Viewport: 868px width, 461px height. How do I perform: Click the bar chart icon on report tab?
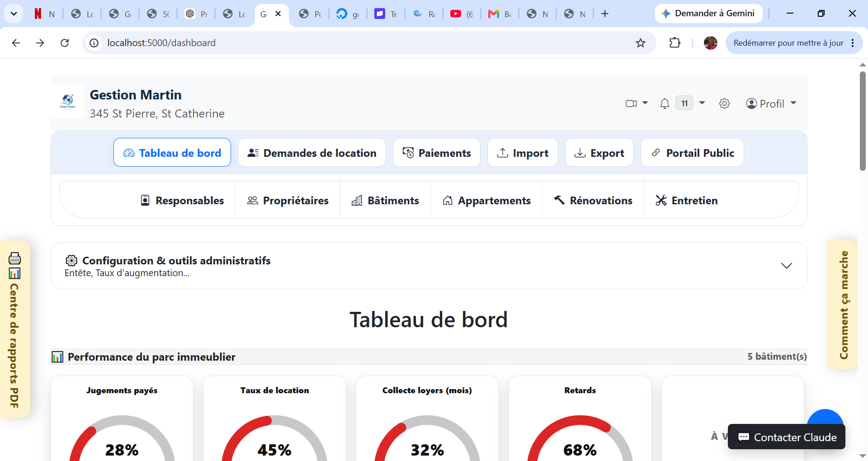click(14, 273)
